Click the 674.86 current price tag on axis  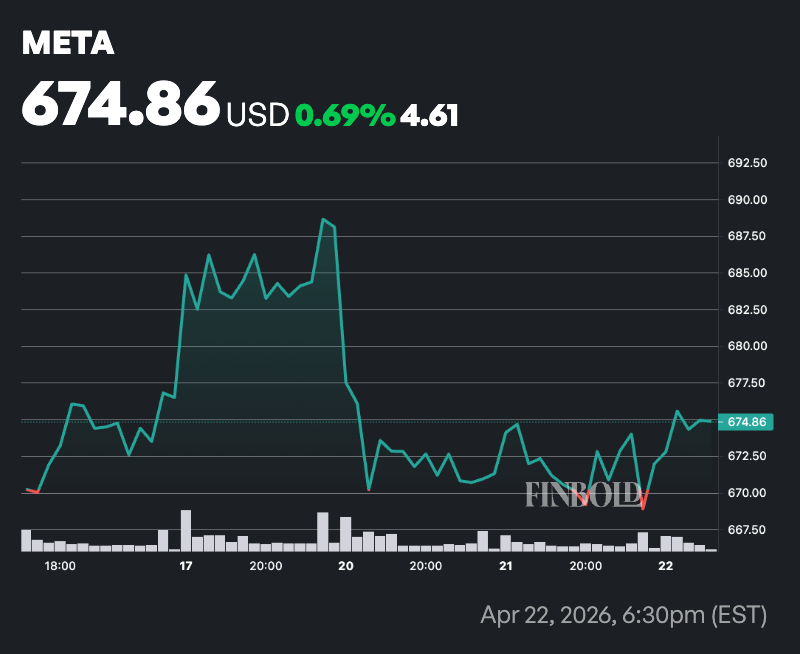coord(744,422)
